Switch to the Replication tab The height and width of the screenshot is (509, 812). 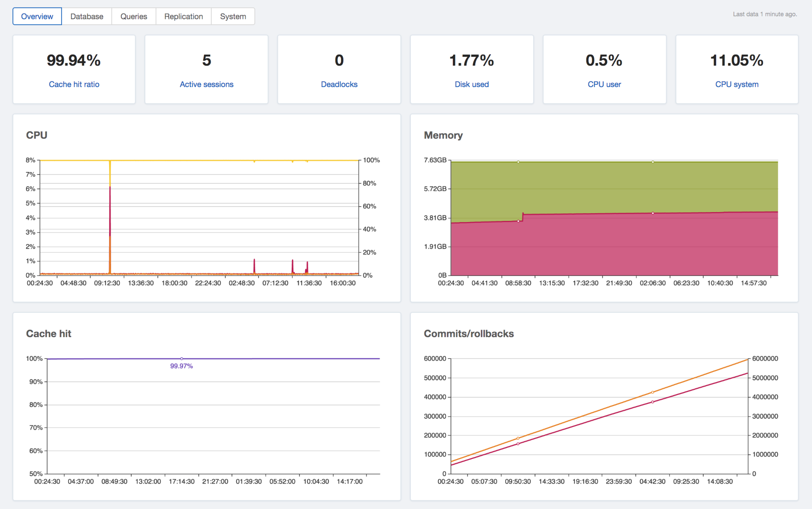pos(184,16)
